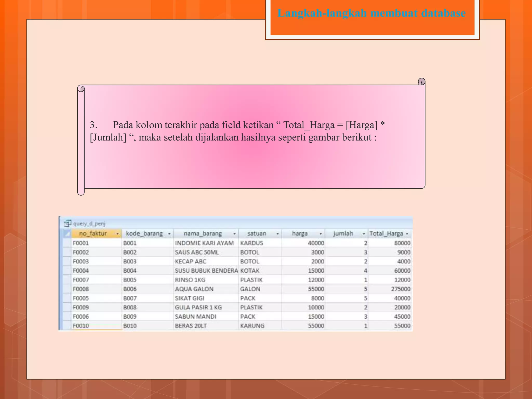Click the query_d_penj query icon
Screen dimensions: 532x399
(x=68, y=223)
